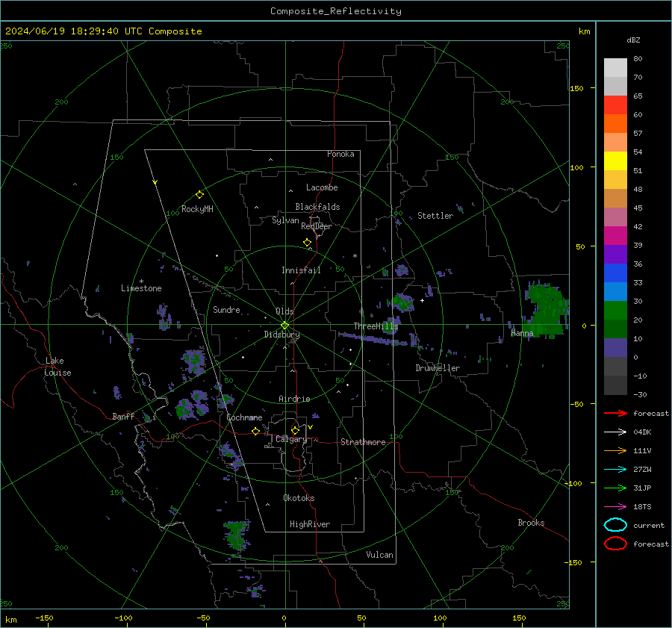Click the blue 33 dBZ color swatch
672x628 pixels.
tap(615, 273)
